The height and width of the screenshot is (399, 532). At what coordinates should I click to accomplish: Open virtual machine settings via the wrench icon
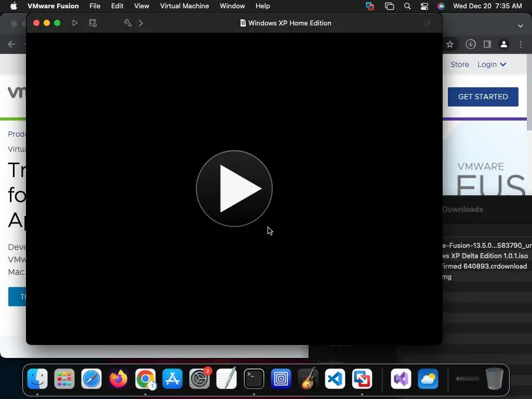coord(128,23)
